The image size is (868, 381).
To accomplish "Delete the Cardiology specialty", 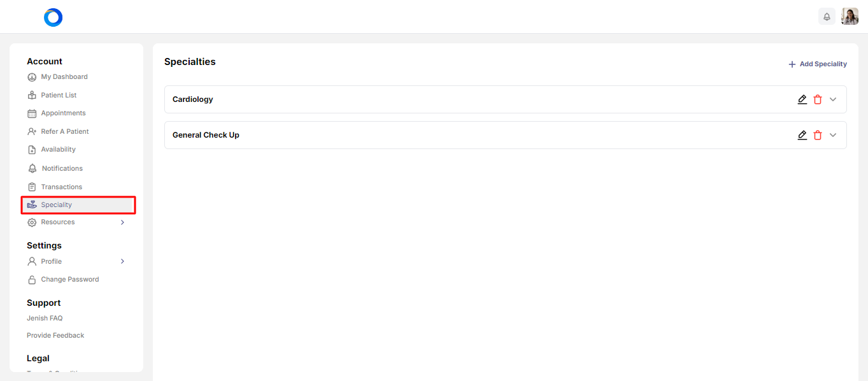I will 818,99.
